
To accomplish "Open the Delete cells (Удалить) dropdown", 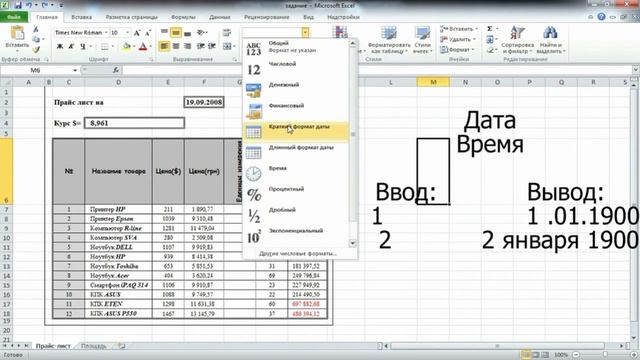I will point(458,39).
